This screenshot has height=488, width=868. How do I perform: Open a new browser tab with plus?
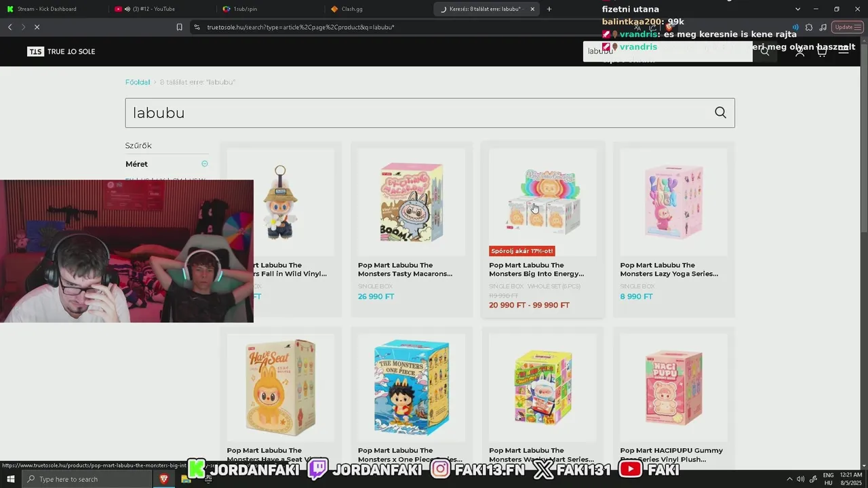(x=549, y=9)
